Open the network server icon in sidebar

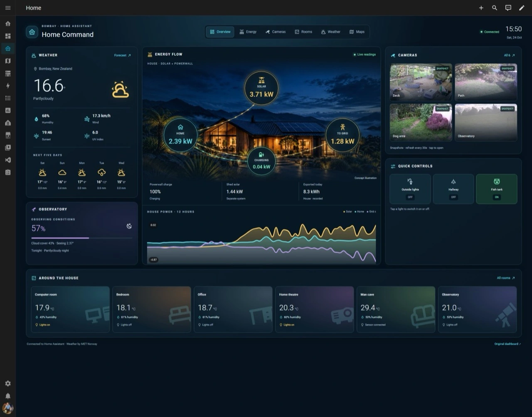[8, 74]
